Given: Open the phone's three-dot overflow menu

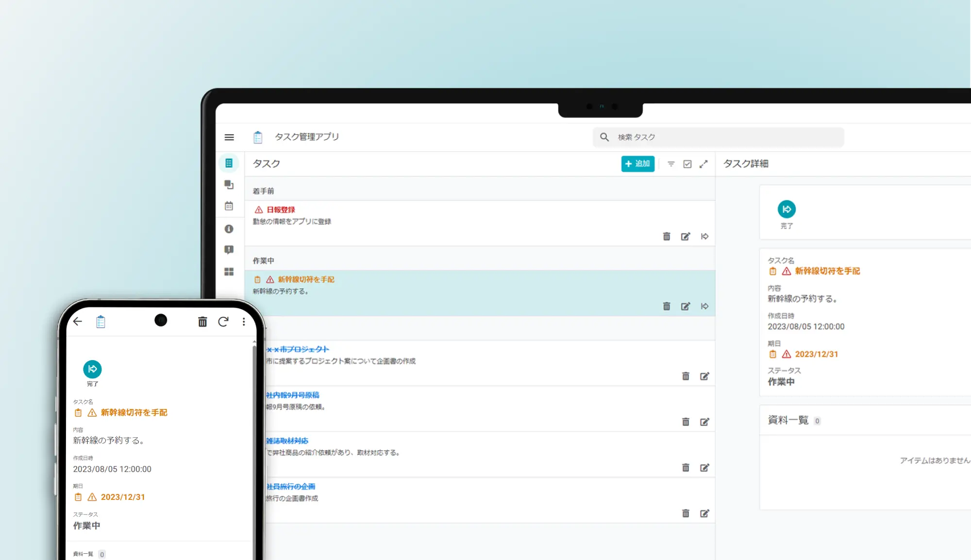Looking at the screenshot, I should tap(244, 322).
